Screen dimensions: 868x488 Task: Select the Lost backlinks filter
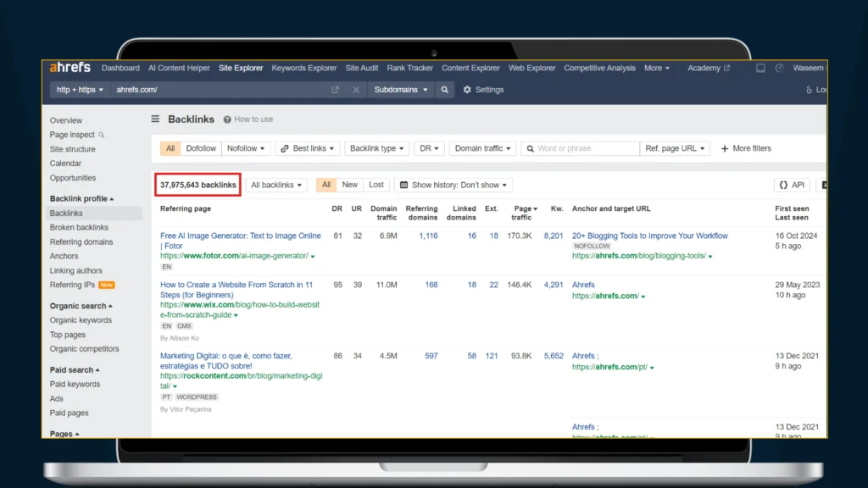point(376,185)
